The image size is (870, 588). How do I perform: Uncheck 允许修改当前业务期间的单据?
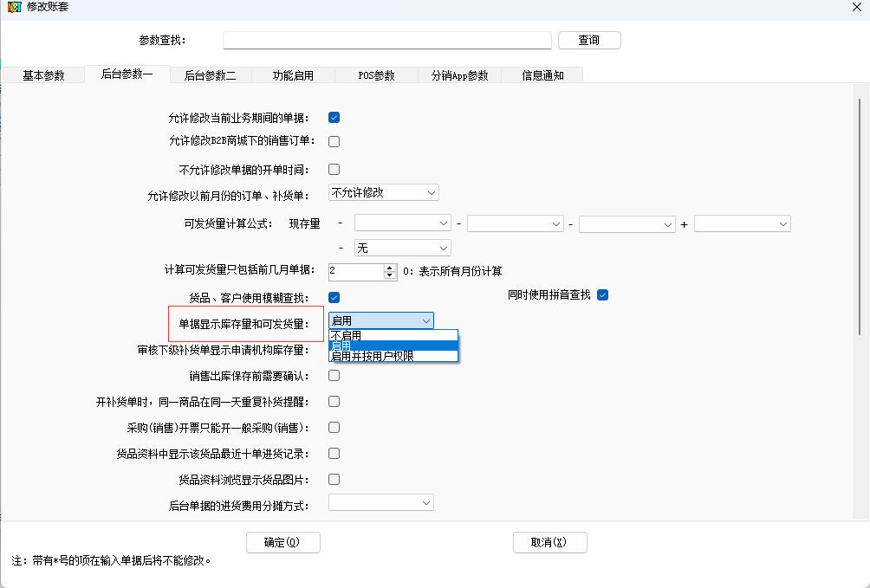coord(334,118)
